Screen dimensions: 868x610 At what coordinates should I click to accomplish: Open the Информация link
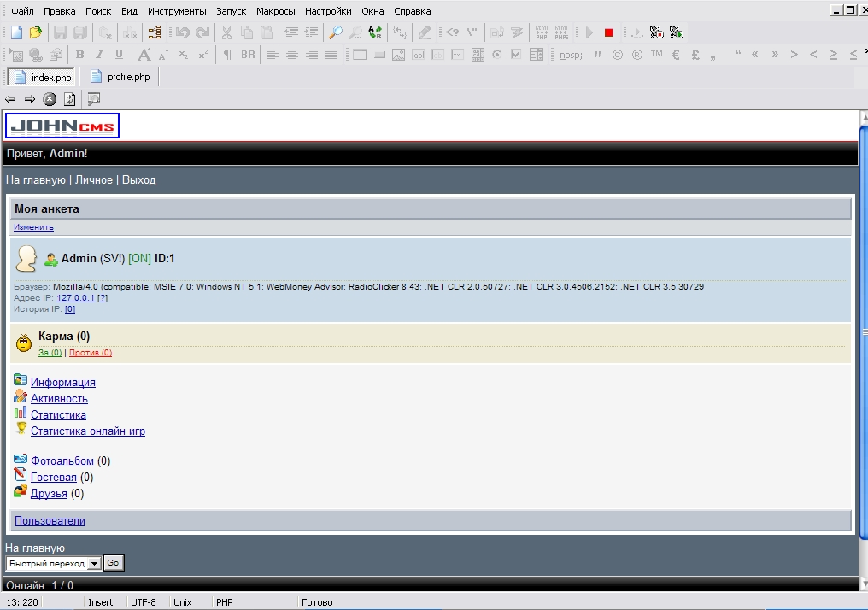point(63,382)
